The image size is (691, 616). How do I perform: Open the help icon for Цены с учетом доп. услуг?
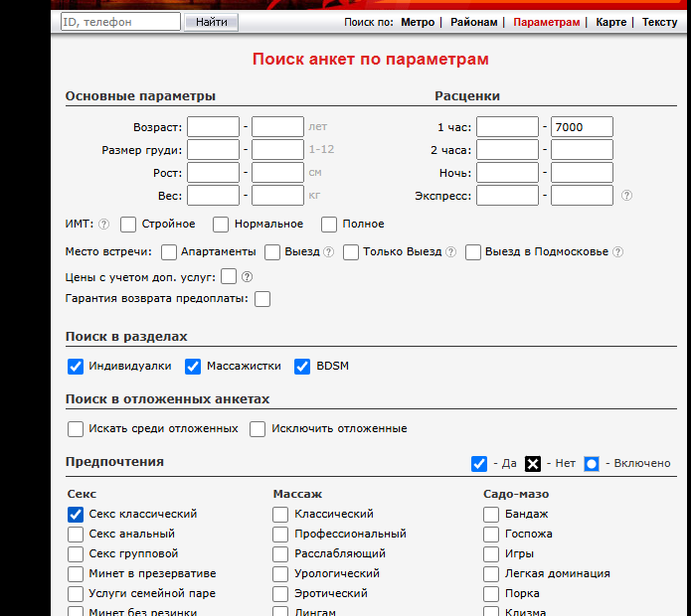pyautogui.click(x=248, y=277)
